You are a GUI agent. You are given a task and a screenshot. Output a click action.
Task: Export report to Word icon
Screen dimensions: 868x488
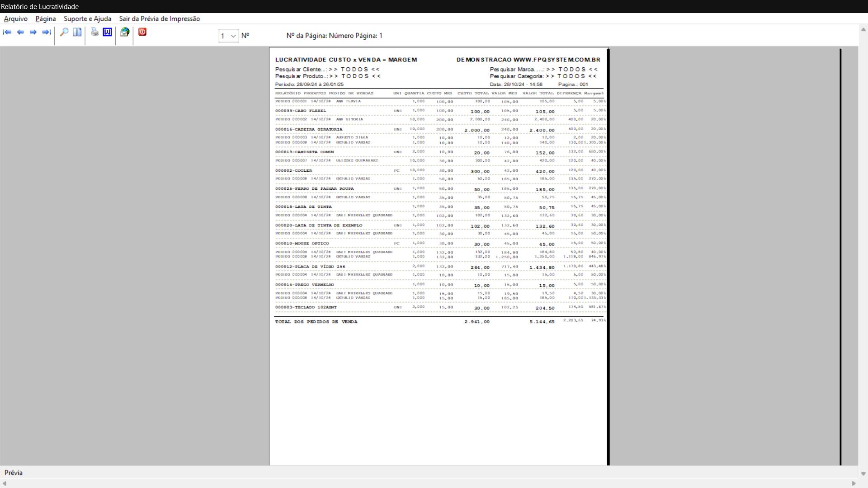(107, 32)
